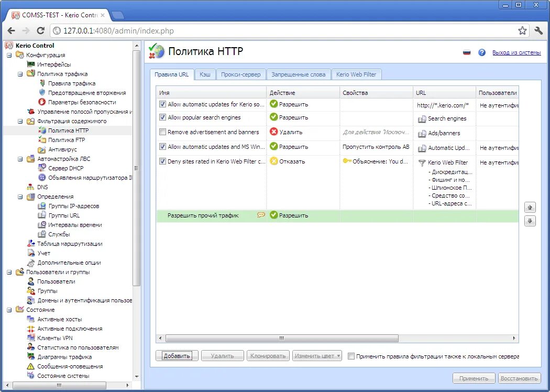Collapse the Фильтрация содержимого node
This screenshot has height=392, width=550.
pos(20,121)
